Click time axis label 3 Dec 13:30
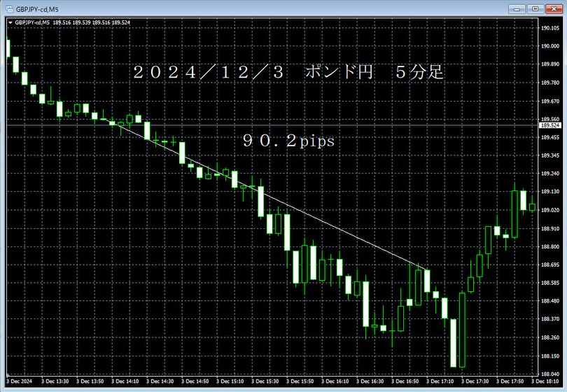 tap(55, 381)
